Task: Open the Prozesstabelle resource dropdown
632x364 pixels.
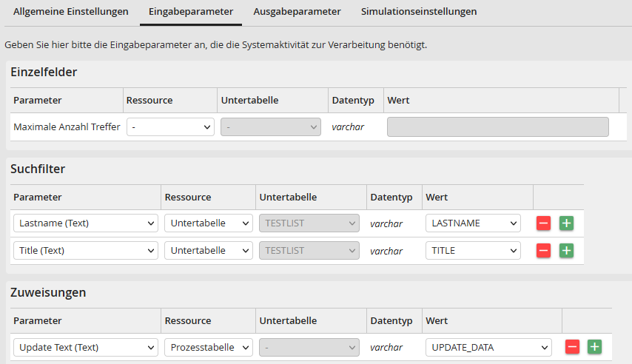Action: tap(208, 346)
